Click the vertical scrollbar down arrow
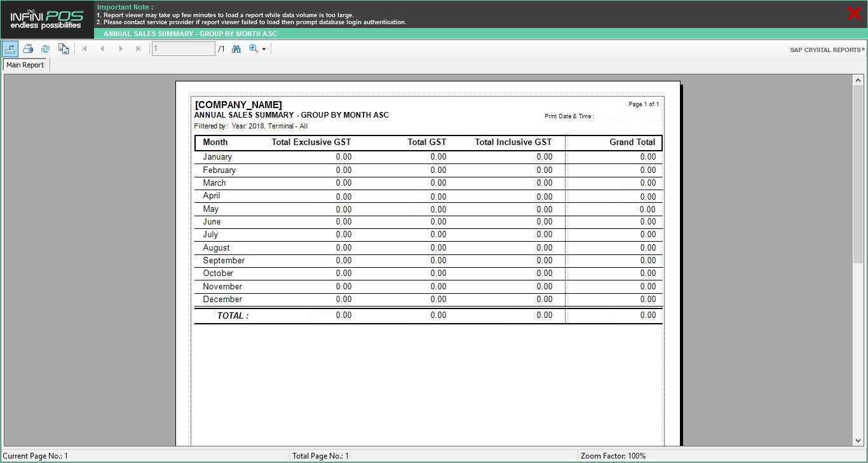This screenshot has height=463, width=868. click(858, 441)
